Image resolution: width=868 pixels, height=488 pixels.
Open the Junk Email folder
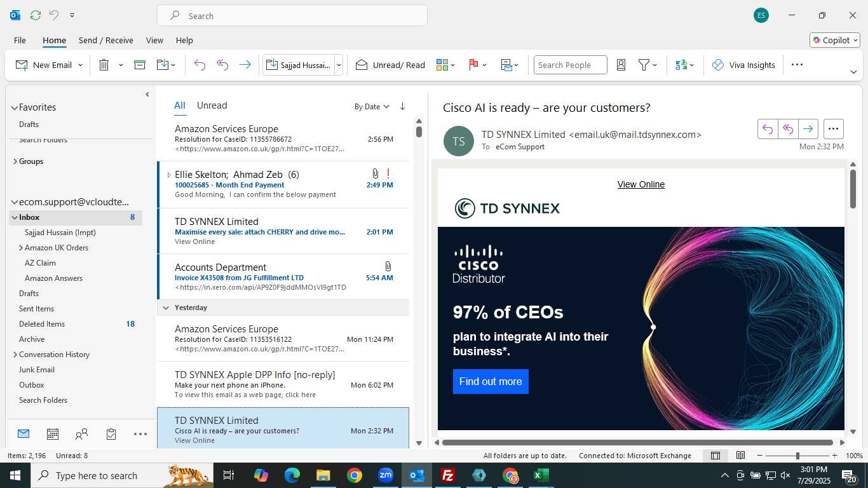click(37, 370)
